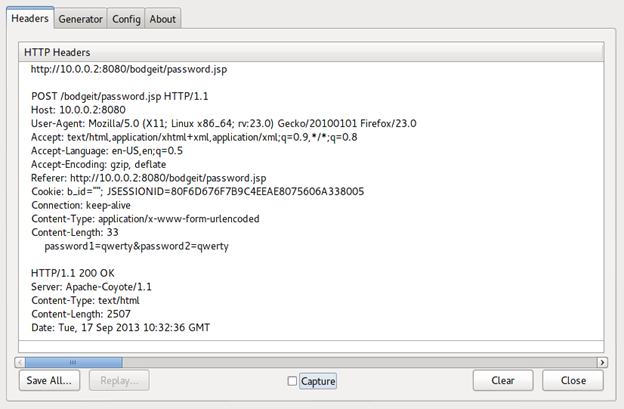Show the About tab

tap(163, 19)
